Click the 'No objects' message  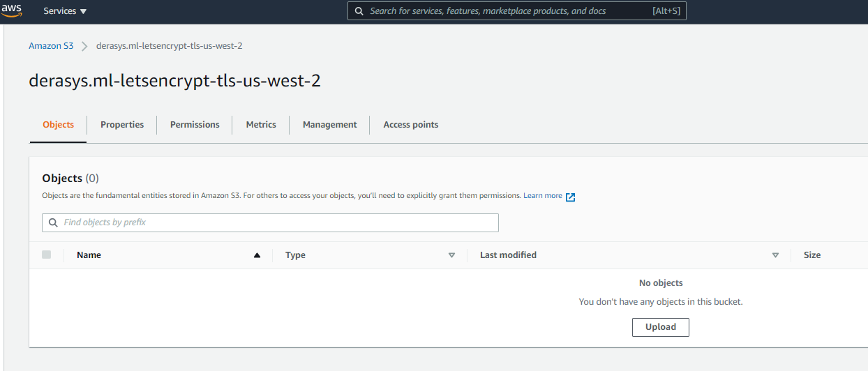click(661, 283)
